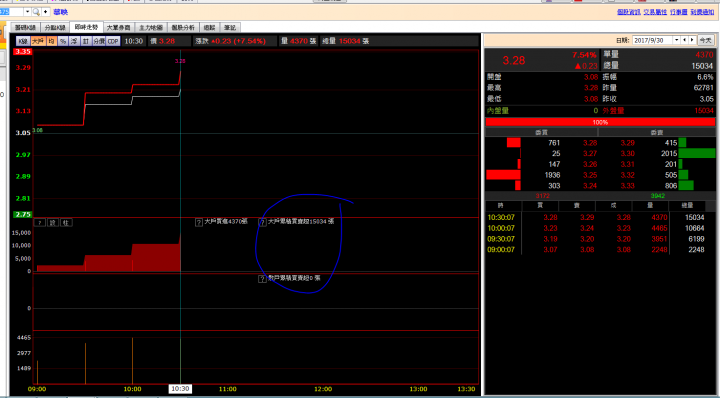Open the date 2017/9/30 dropdown arrow
720x398 pixels.
(x=676, y=40)
